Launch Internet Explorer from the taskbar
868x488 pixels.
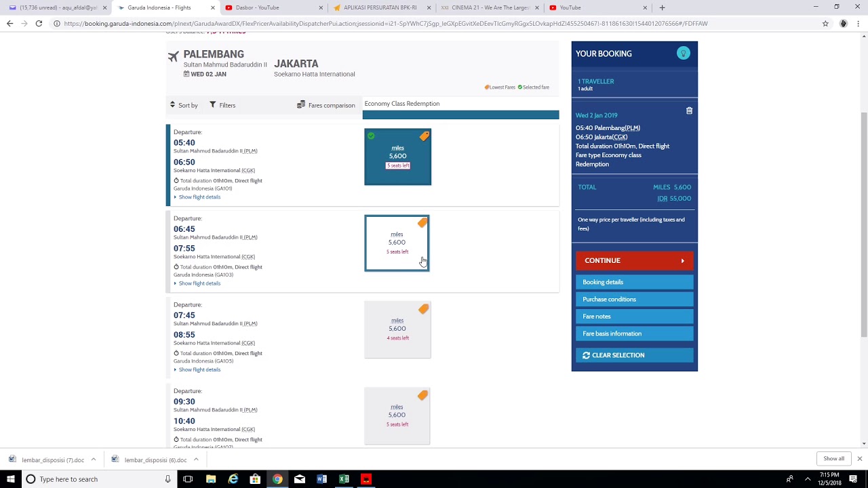233,479
